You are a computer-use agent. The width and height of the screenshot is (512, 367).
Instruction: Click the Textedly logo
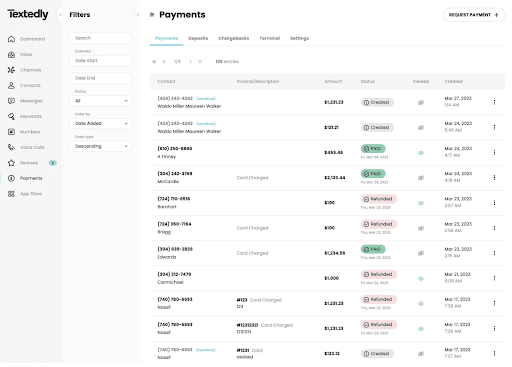28,14
